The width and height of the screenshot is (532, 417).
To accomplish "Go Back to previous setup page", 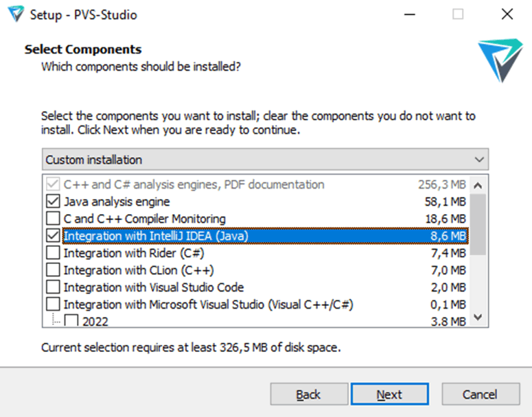I will 308,394.
